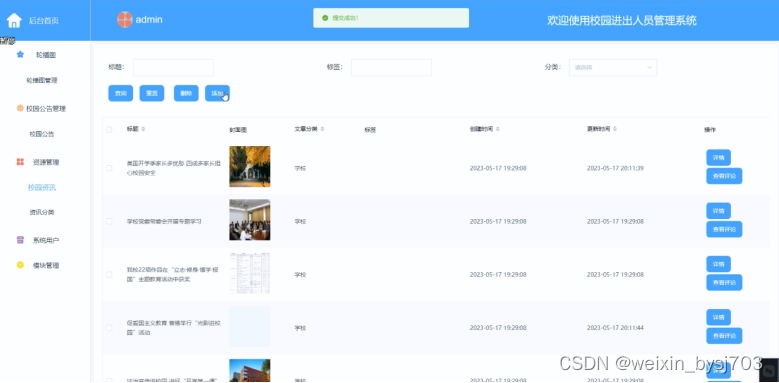Click the badge icon of 校园公告管理
779x383 pixels.
[x=20, y=108]
